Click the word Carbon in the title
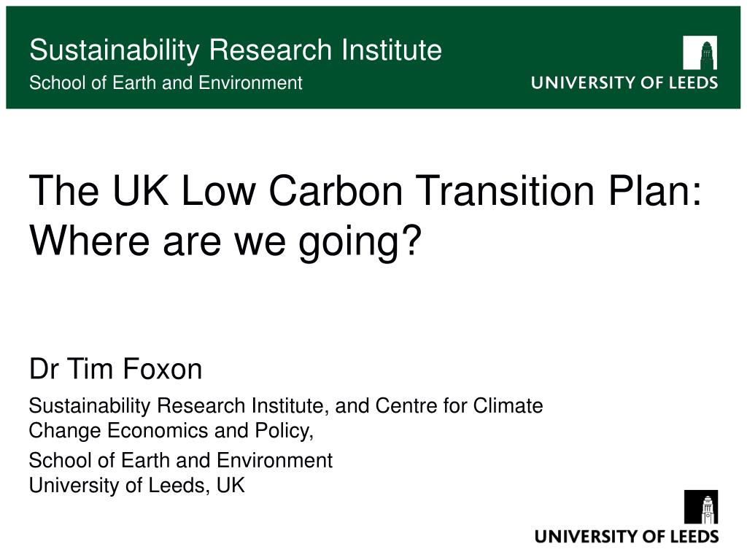 click(x=336, y=190)
